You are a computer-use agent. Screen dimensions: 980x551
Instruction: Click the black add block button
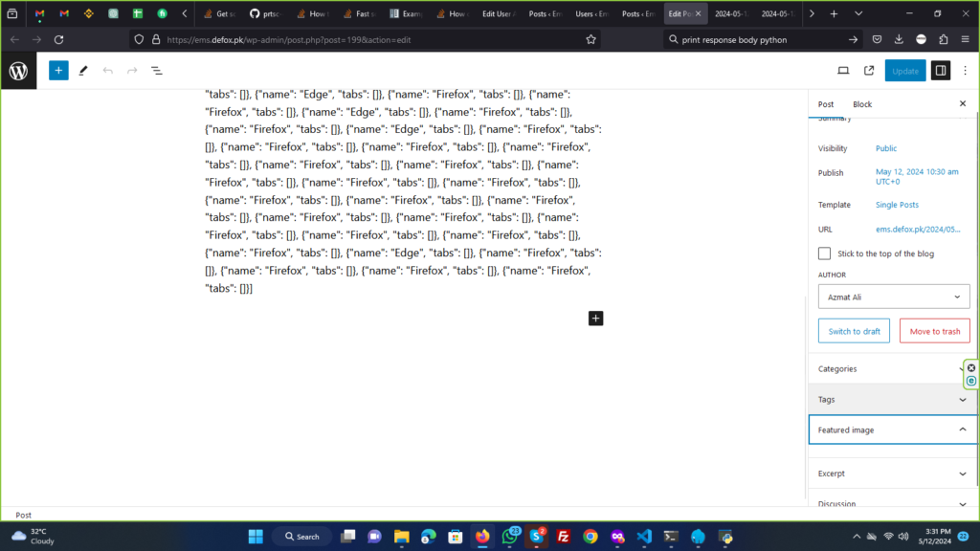click(595, 318)
